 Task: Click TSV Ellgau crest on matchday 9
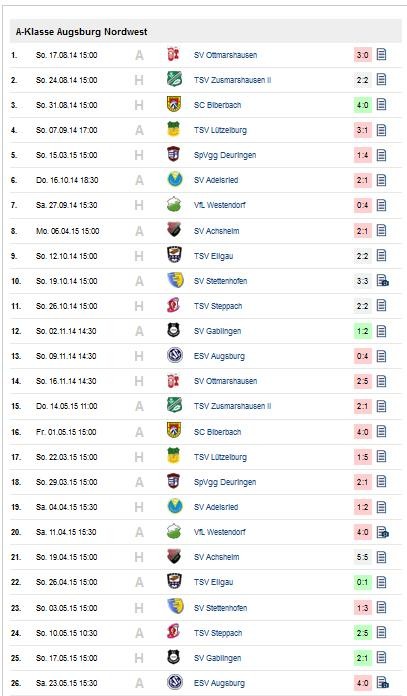point(174,255)
